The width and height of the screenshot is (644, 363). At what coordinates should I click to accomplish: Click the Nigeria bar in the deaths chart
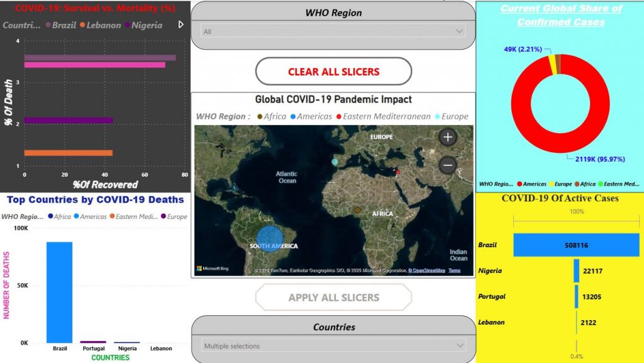click(x=127, y=342)
